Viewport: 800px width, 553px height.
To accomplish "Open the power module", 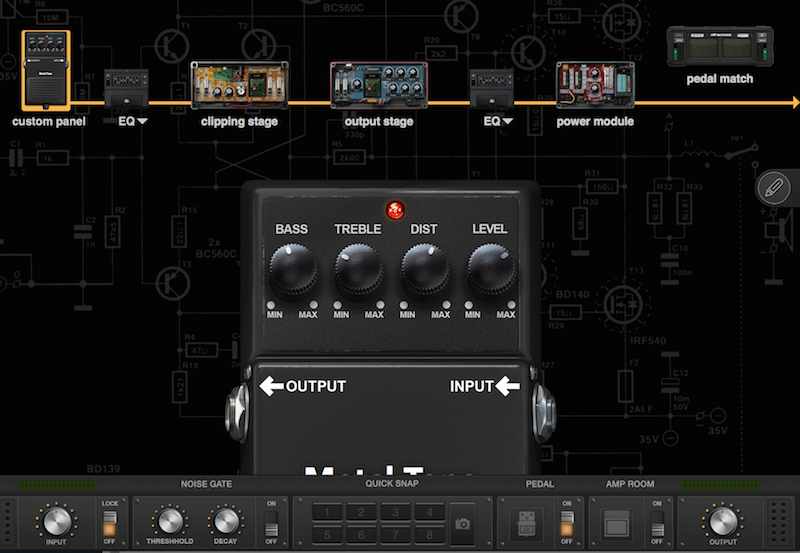I will tap(595, 85).
